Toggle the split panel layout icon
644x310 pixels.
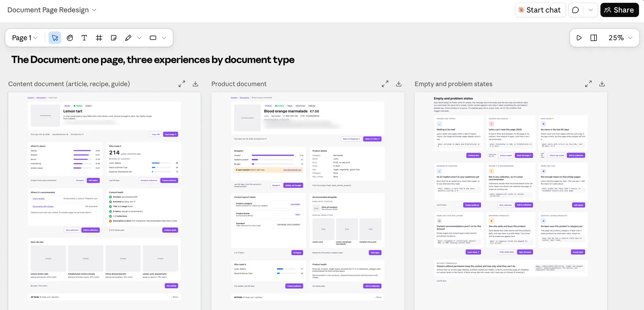point(594,38)
